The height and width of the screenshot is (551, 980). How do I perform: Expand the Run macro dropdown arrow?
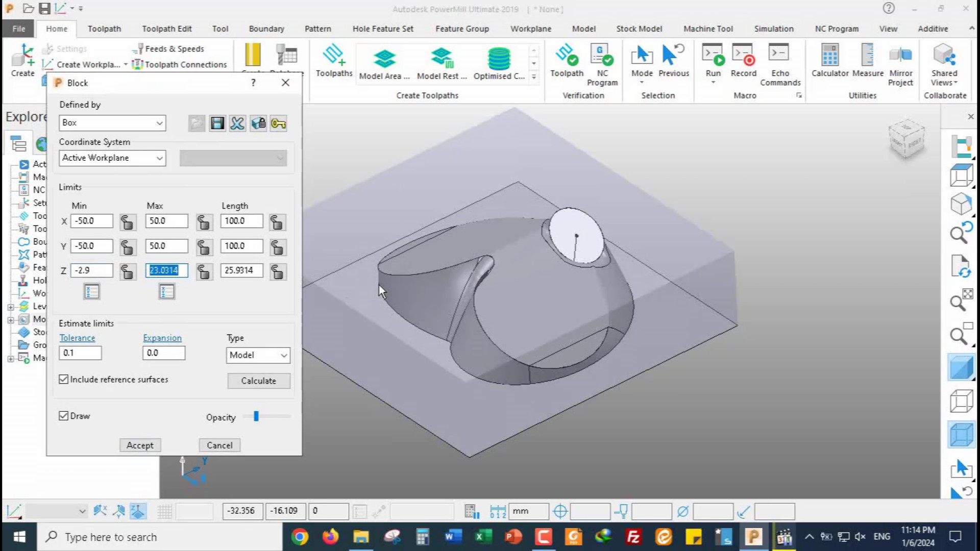click(713, 82)
